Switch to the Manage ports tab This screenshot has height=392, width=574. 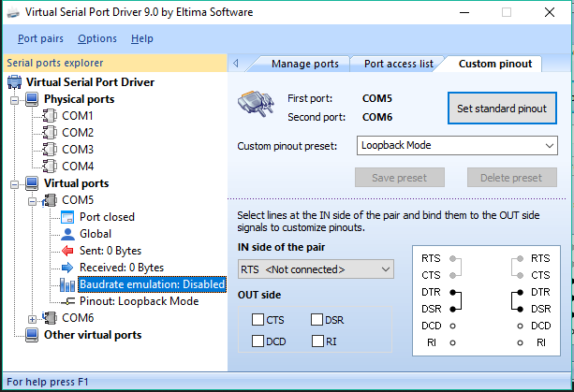point(305,64)
